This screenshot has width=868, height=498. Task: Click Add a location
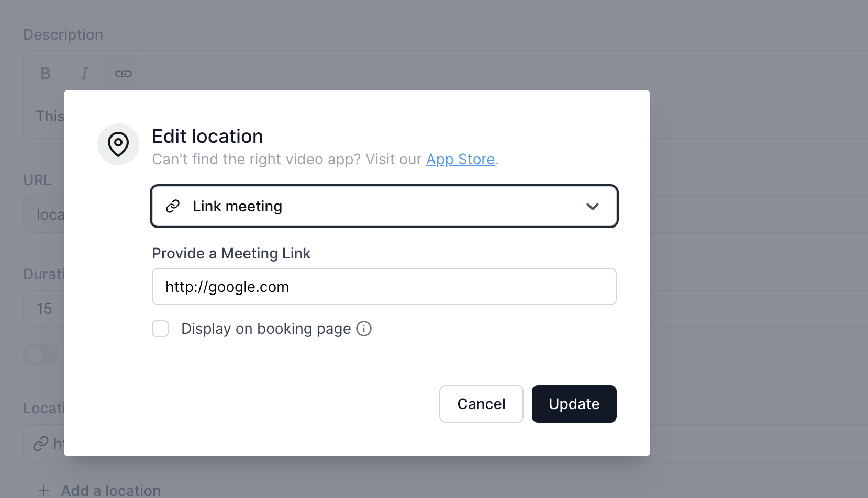[x=110, y=490]
